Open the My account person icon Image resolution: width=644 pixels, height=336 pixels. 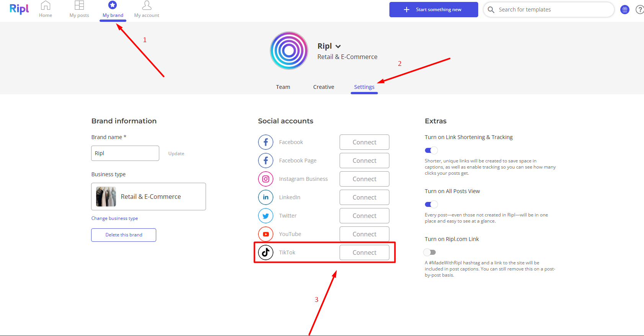click(147, 5)
